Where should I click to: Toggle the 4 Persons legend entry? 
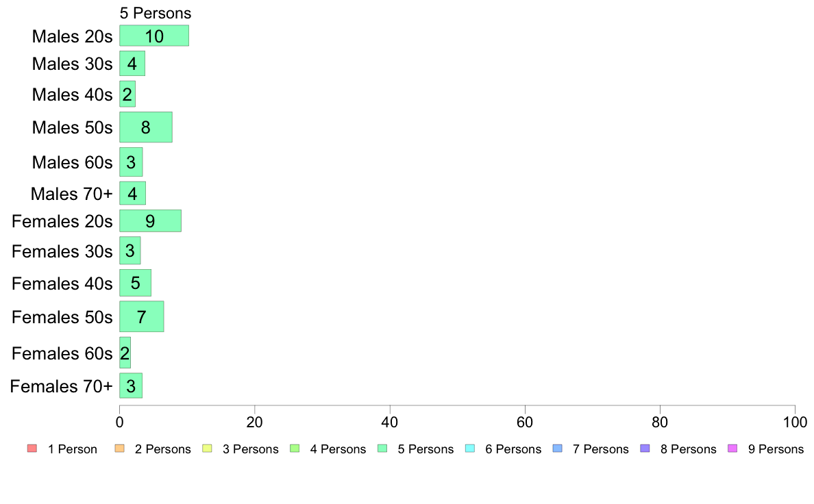point(328,449)
